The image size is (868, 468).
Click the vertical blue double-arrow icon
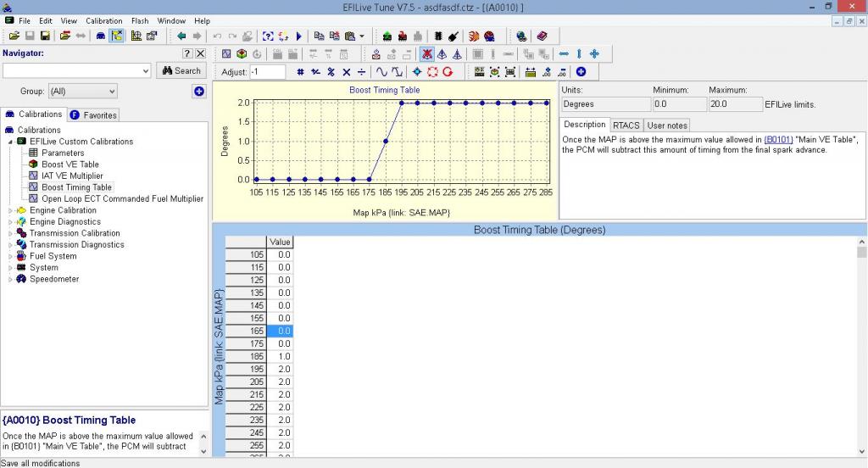[x=579, y=53]
